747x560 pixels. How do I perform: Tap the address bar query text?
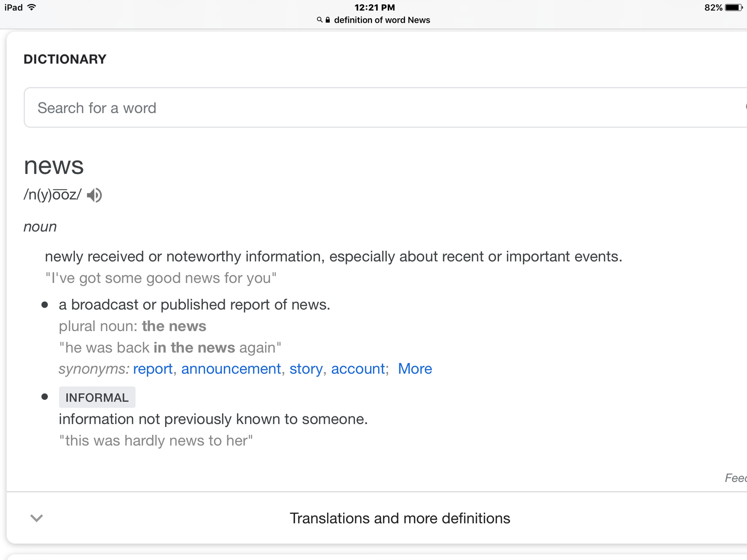(x=382, y=20)
